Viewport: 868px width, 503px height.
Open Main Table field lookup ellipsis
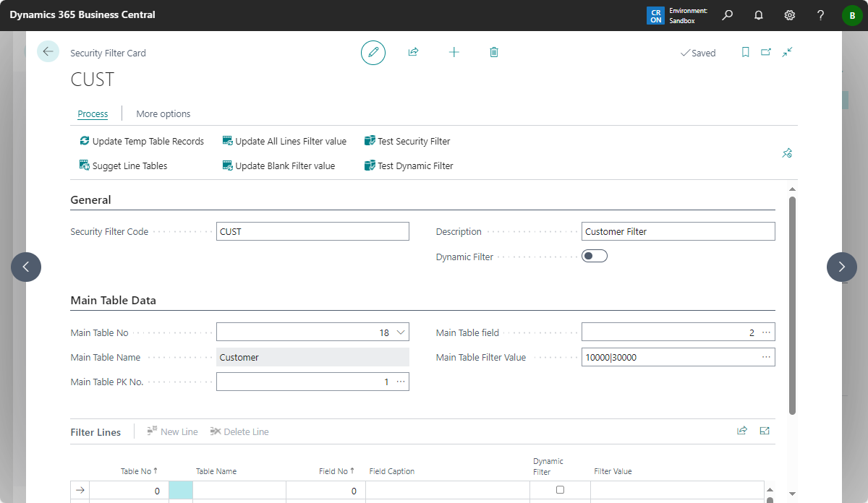click(x=766, y=332)
